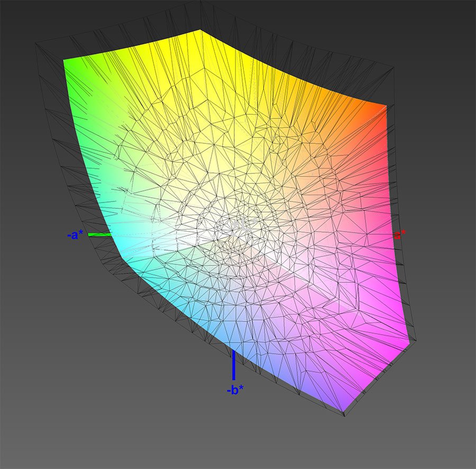
Task: Click the -b* axis label
Action: (235, 390)
